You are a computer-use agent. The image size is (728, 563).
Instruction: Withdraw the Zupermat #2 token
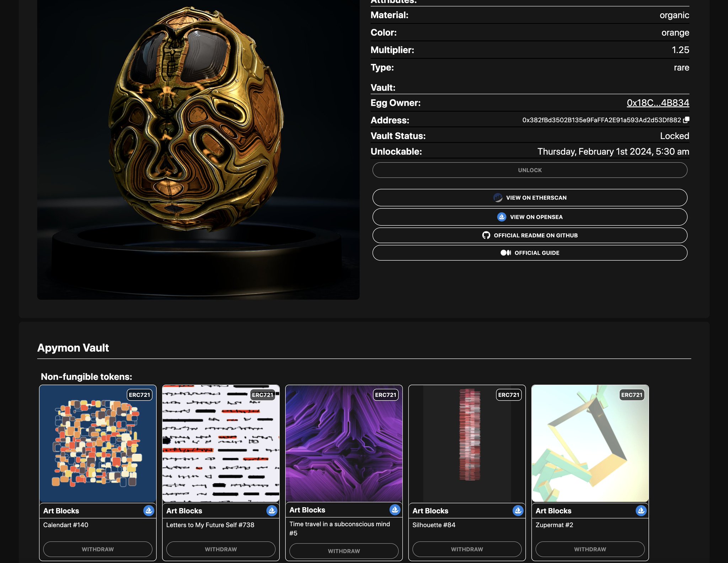[x=590, y=549]
